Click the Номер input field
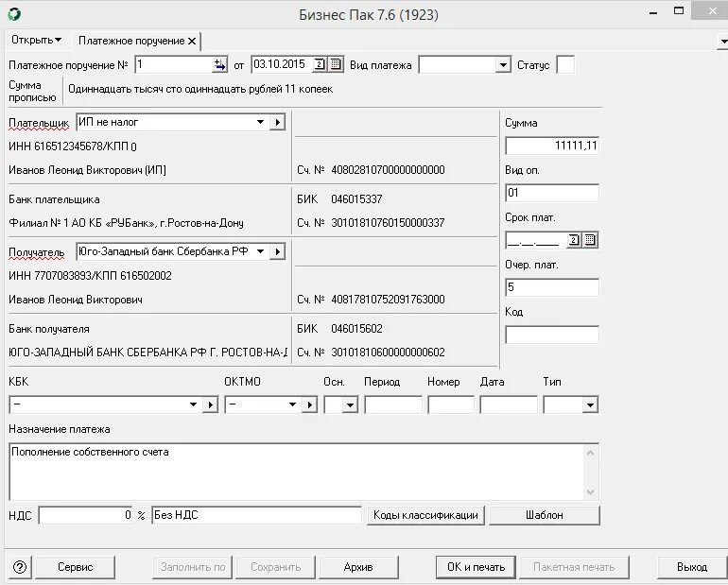Screen dimensions: 728x585 tap(451, 404)
